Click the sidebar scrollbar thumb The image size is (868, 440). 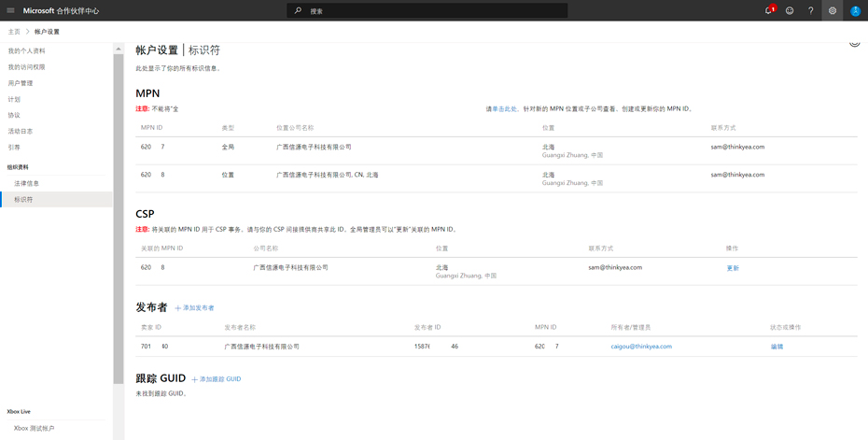point(118,219)
